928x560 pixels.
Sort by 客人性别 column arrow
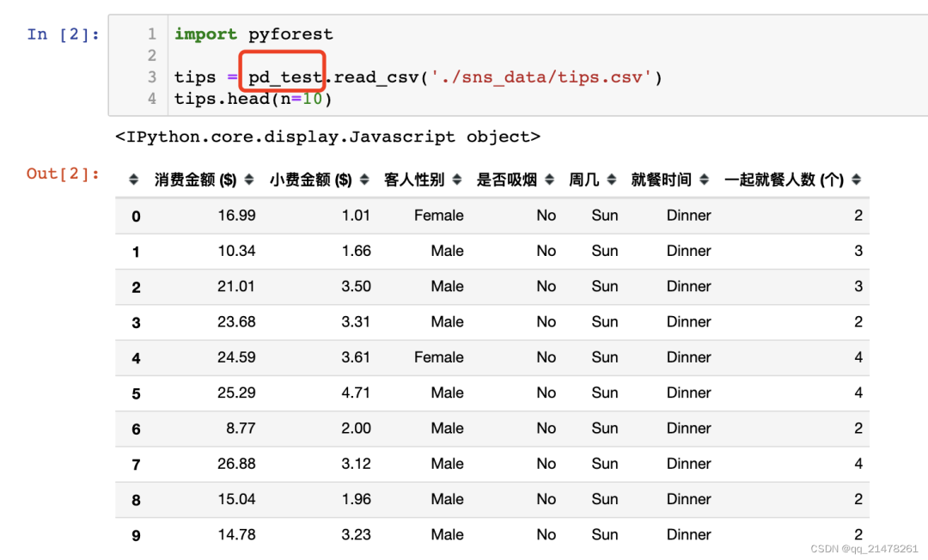pyautogui.click(x=457, y=180)
